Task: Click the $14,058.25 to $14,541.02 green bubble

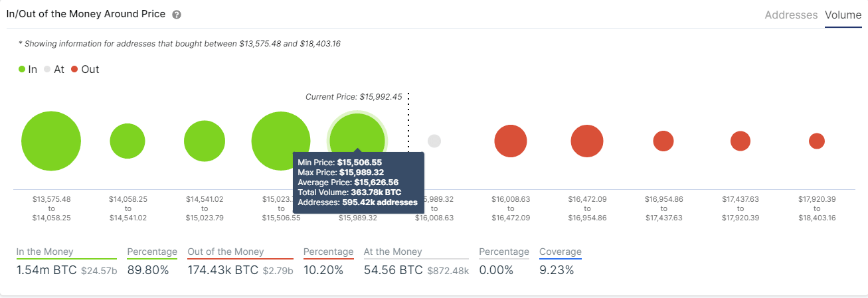Action: click(x=128, y=141)
